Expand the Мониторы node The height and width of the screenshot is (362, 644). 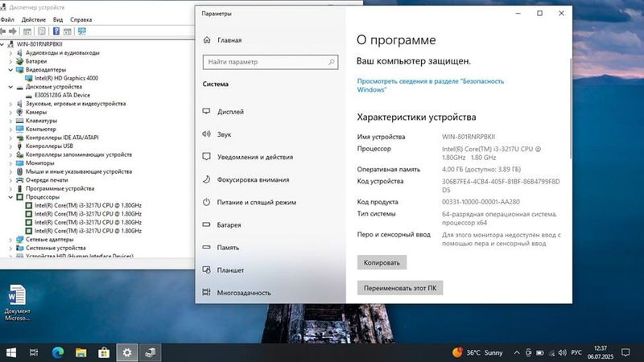coord(10,163)
